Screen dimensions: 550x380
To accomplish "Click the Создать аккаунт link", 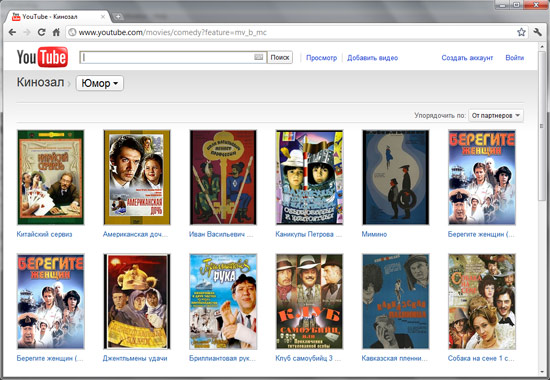I will coord(467,58).
